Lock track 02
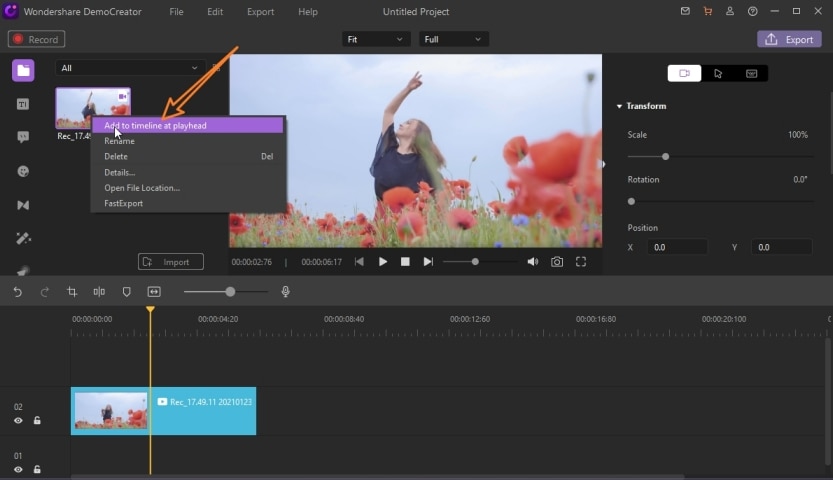Image resolution: width=833 pixels, height=480 pixels. coord(37,421)
